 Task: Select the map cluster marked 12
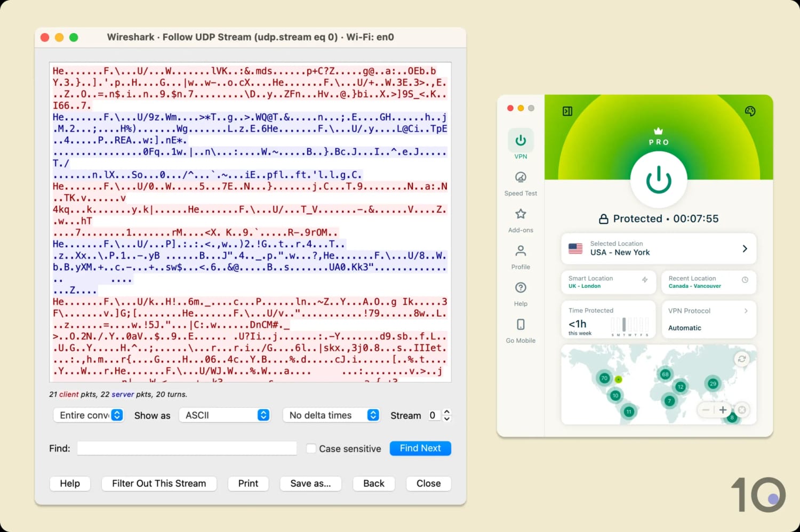(681, 386)
